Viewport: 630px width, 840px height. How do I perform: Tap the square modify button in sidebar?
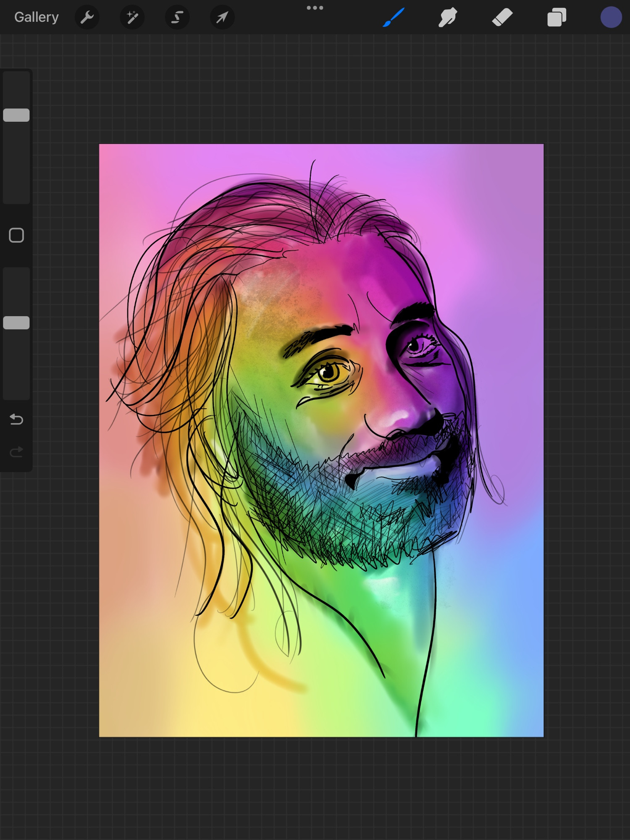click(16, 235)
